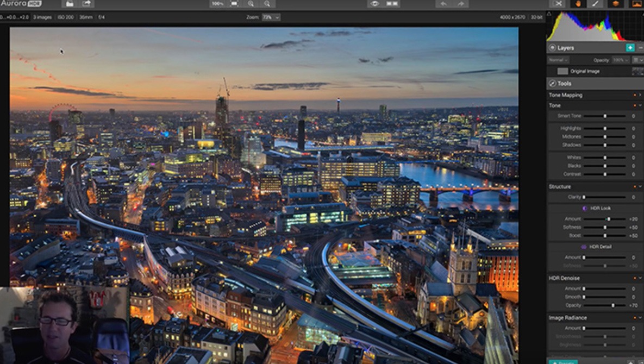
Task: Expand the Tone Mapping section arrow
Action: coord(640,95)
